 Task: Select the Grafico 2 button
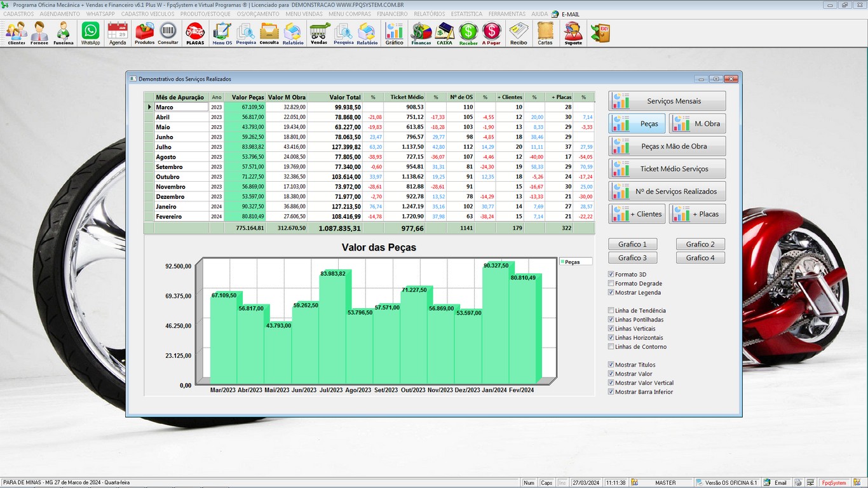coord(700,244)
